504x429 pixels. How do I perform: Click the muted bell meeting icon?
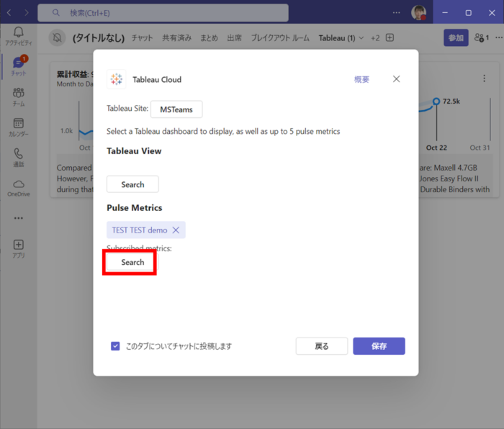point(57,38)
